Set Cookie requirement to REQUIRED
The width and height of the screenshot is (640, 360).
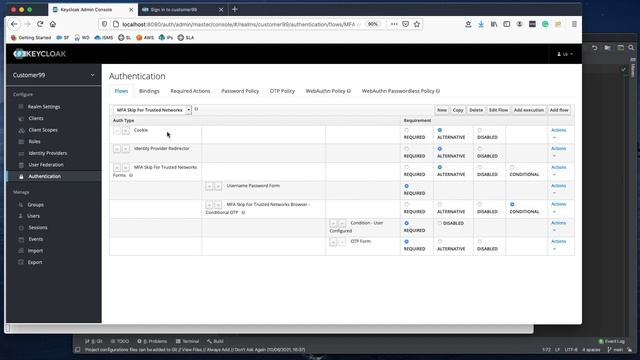coord(407,130)
